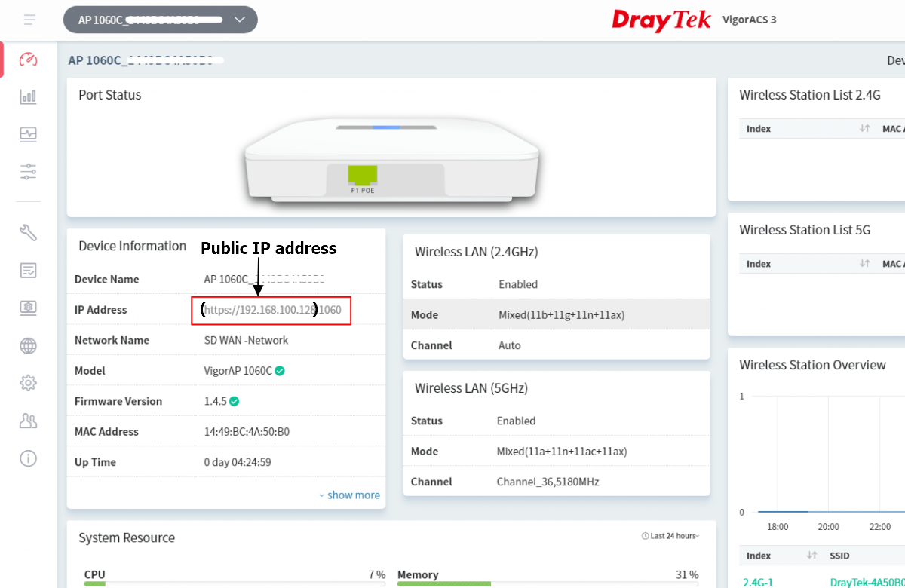Click the hamburger menu at top left
905x588 pixels.
(29, 20)
